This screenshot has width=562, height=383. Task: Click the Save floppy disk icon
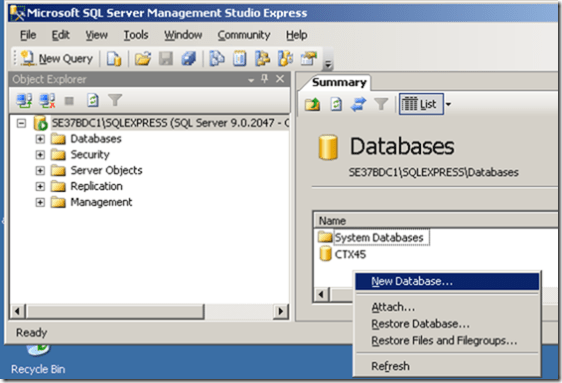(166, 58)
